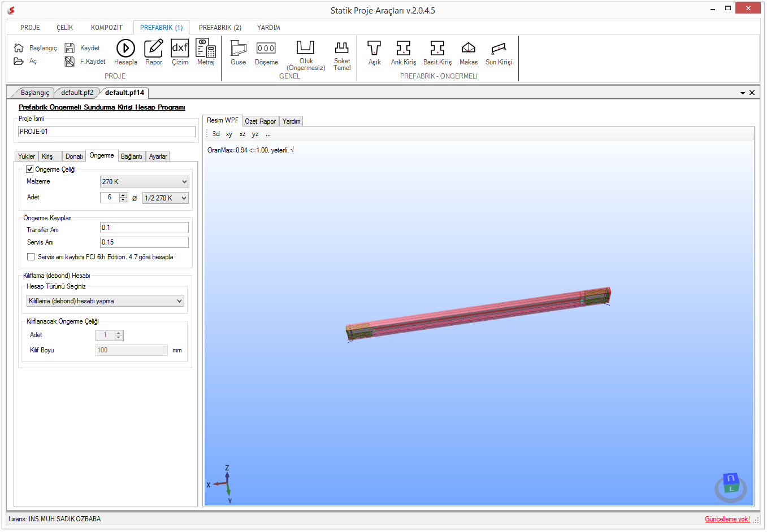Image resolution: width=767 pixels, height=532 pixels.
Task: Click the Başlangıç home icon
Action: click(x=19, y=48)
